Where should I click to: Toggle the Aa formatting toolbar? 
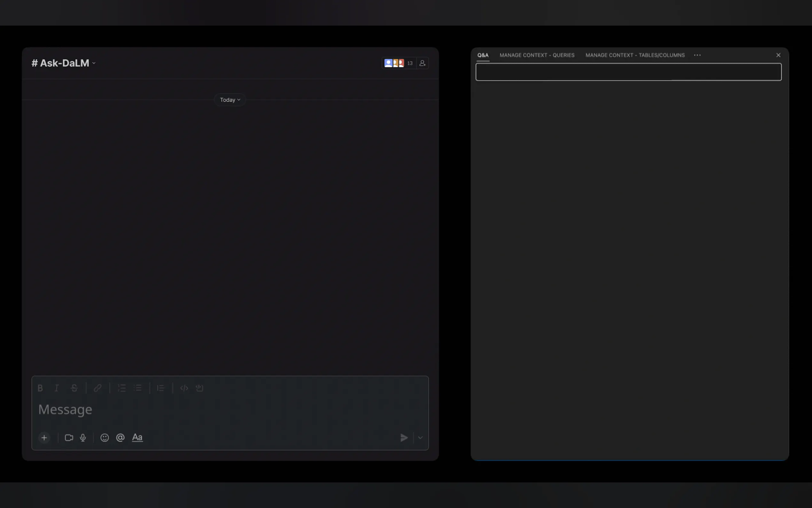point(137,437)
